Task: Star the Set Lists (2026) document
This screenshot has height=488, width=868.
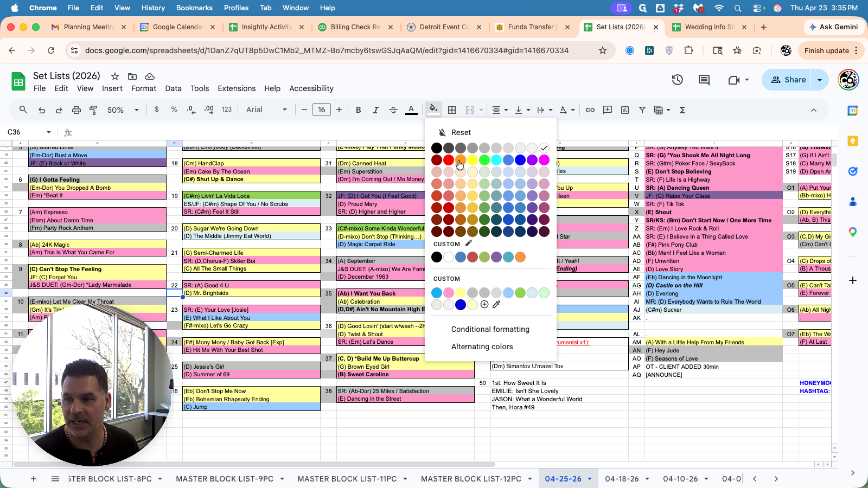Action: [x=115, y=76]
